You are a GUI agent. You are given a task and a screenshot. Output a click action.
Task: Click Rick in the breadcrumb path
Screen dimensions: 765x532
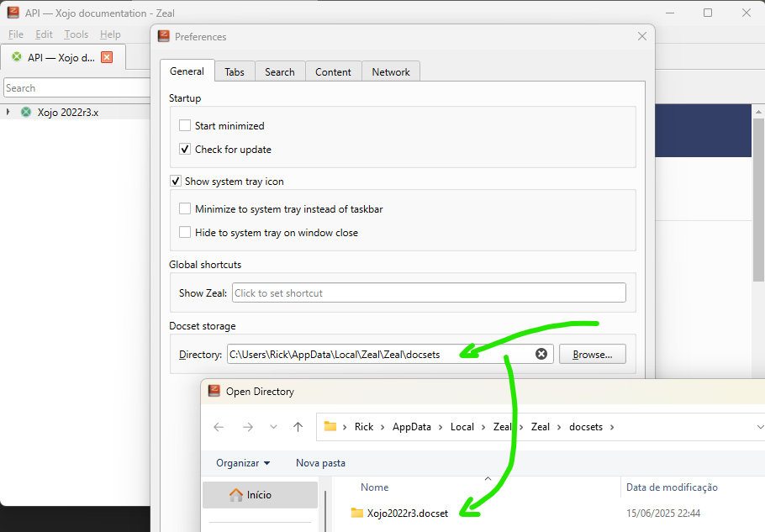364,427
